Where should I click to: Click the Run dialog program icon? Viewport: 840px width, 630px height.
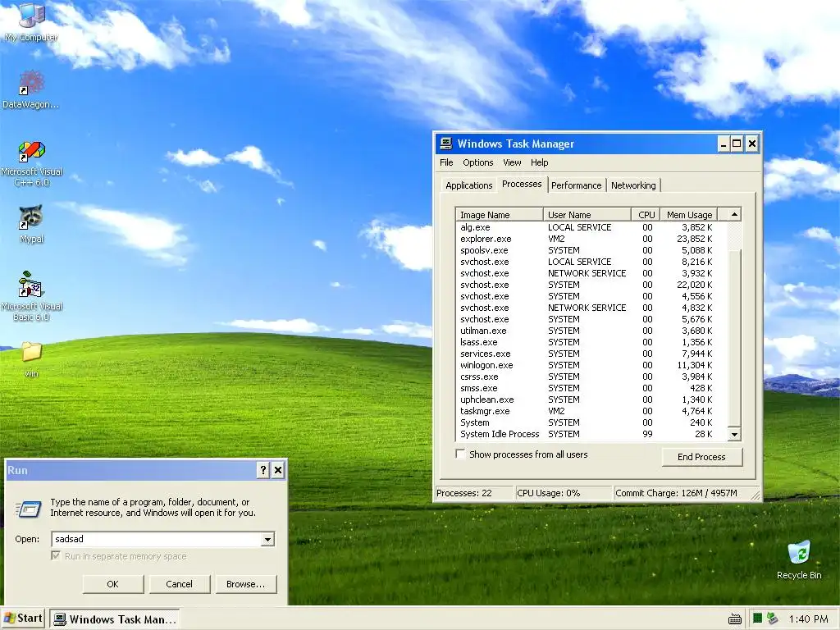pyautogui.click(x=29, y=509)
